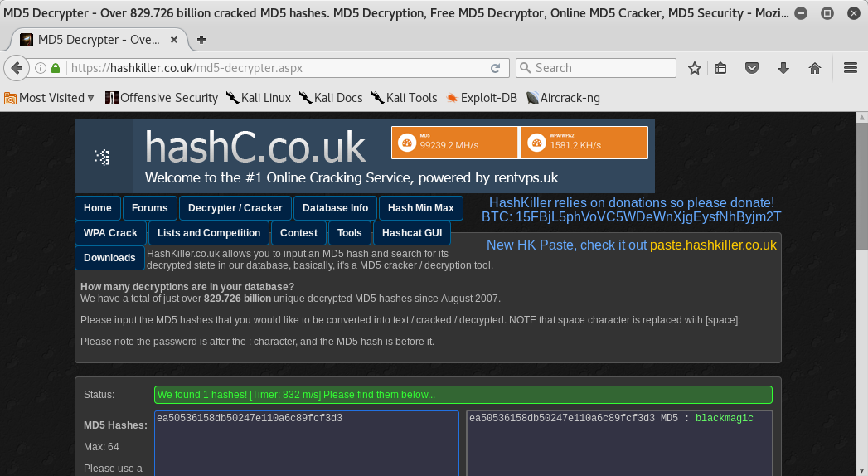Open the Downloads site button

(109, 258)
